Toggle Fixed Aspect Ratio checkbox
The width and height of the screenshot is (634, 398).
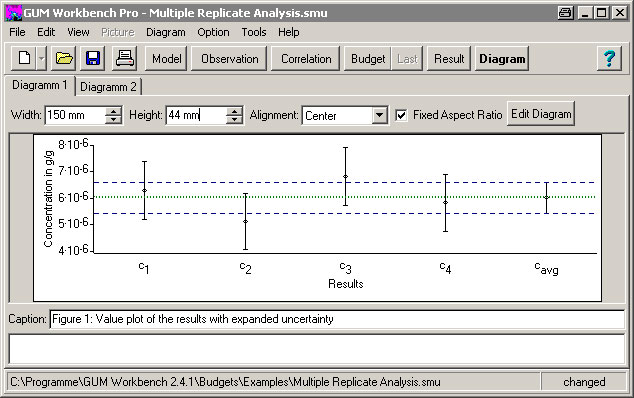401,115
